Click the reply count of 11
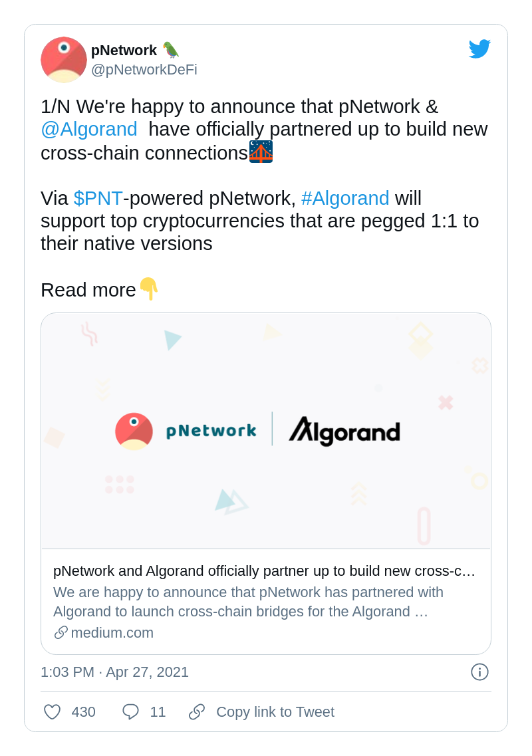 point(158,711)
